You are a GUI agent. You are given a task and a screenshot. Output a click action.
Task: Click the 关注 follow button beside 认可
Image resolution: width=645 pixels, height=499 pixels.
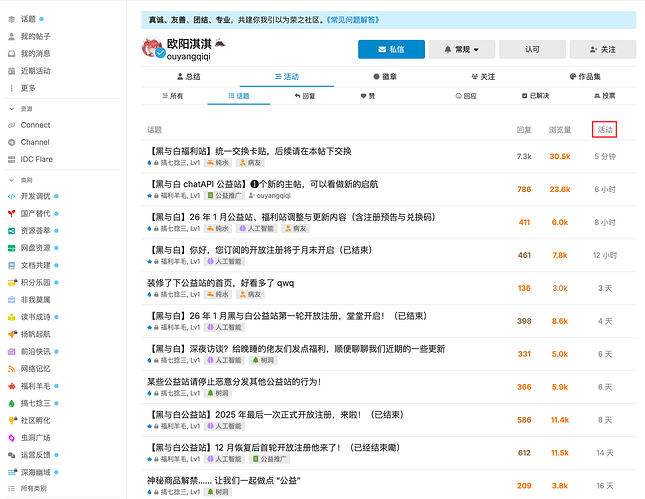[603, 49]
